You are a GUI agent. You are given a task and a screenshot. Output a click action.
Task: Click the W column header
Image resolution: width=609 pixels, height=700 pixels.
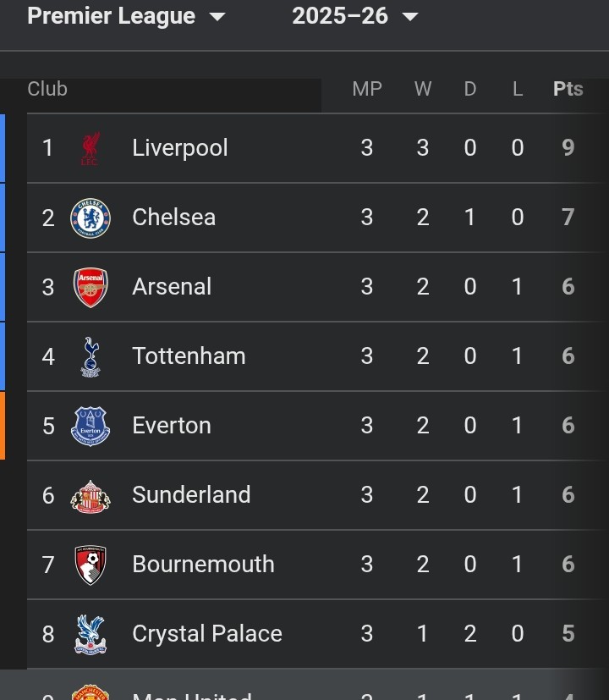(x=423, y=89)
